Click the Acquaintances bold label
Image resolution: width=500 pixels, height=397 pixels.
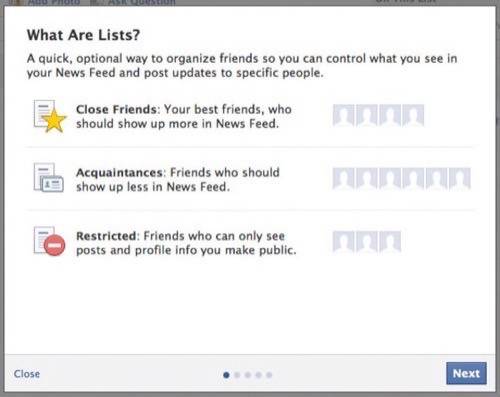pyautogui.click(x=119, y=173)
